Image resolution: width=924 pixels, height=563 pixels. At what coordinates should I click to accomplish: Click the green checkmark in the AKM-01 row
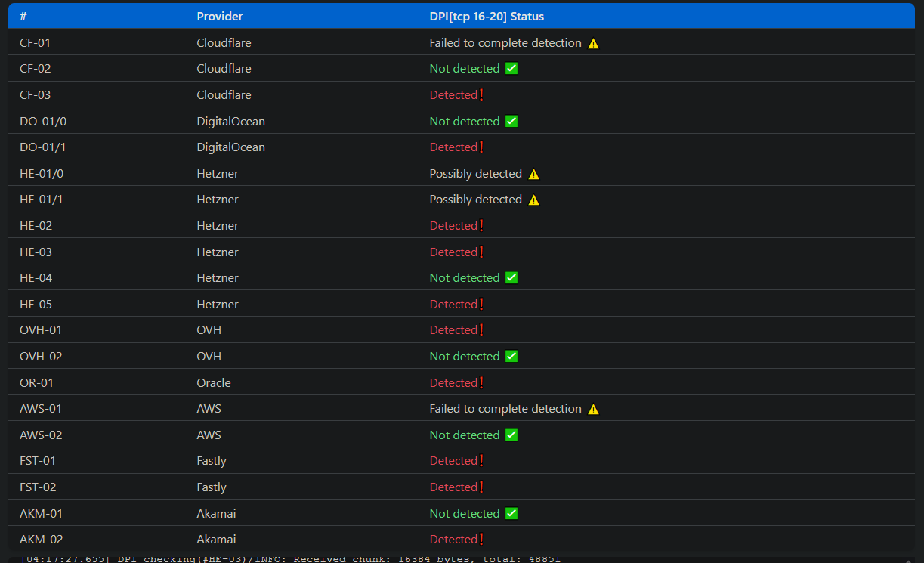[511, 513]
